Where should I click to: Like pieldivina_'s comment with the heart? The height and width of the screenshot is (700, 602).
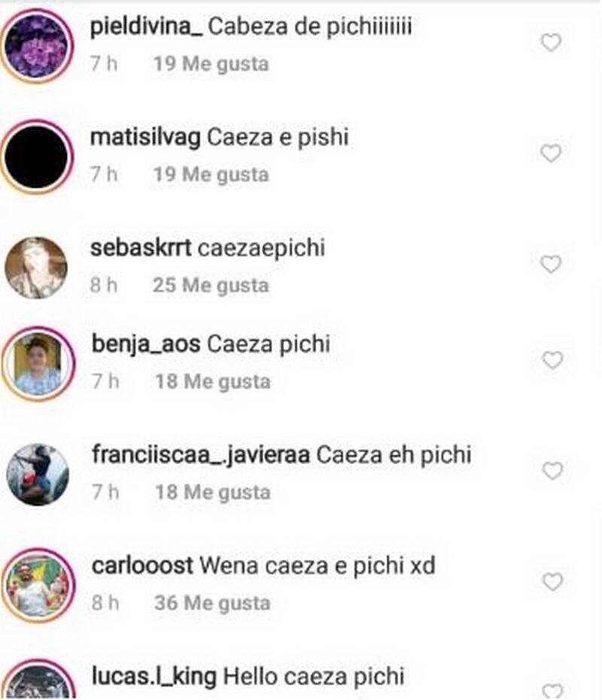[551, 43]
